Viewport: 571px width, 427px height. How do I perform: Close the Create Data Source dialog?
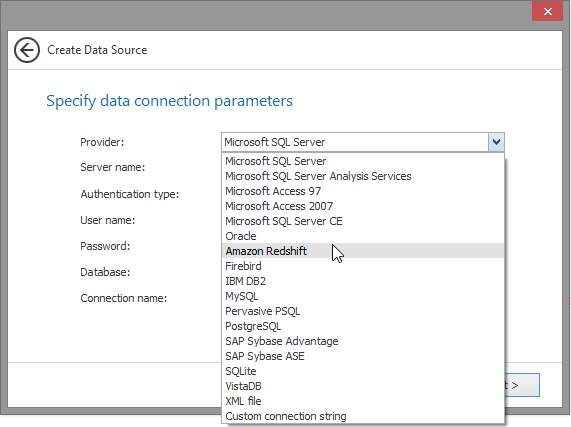547,12
